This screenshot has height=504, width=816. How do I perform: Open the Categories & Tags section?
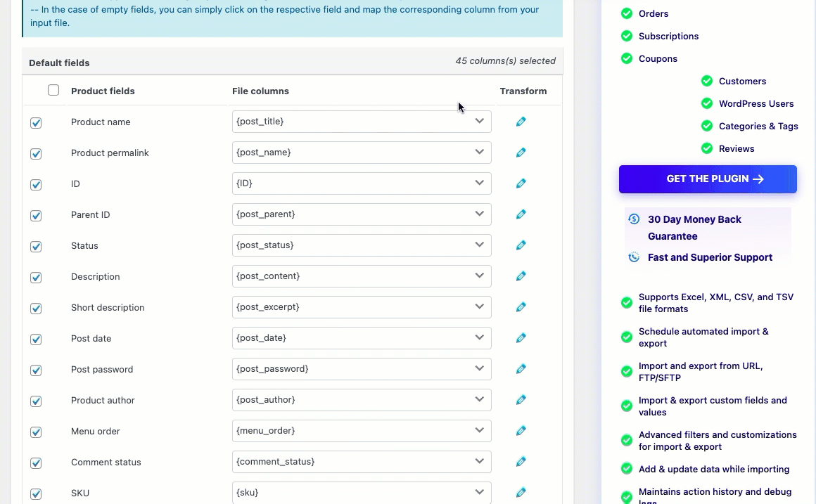pos(757,126)
